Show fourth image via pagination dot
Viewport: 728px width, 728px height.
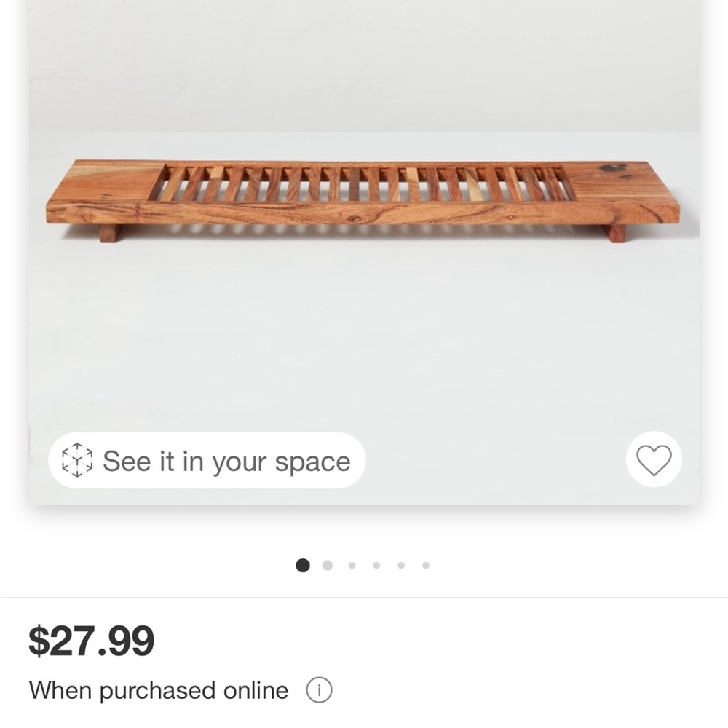(376, 565)
